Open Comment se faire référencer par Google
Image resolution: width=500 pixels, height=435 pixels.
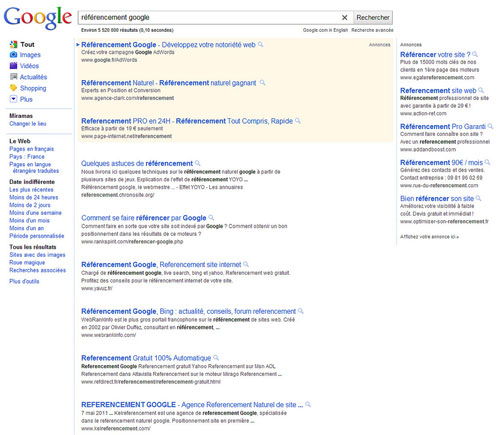pyautogui.click(x=144, y=218)
